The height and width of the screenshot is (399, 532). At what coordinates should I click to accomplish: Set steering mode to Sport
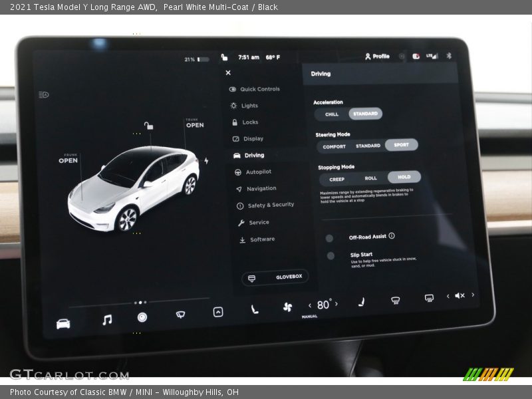point(402,145)
